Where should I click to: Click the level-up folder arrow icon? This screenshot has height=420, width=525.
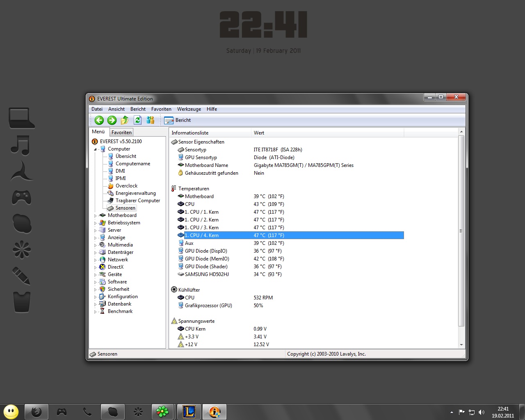click(125, 120)
